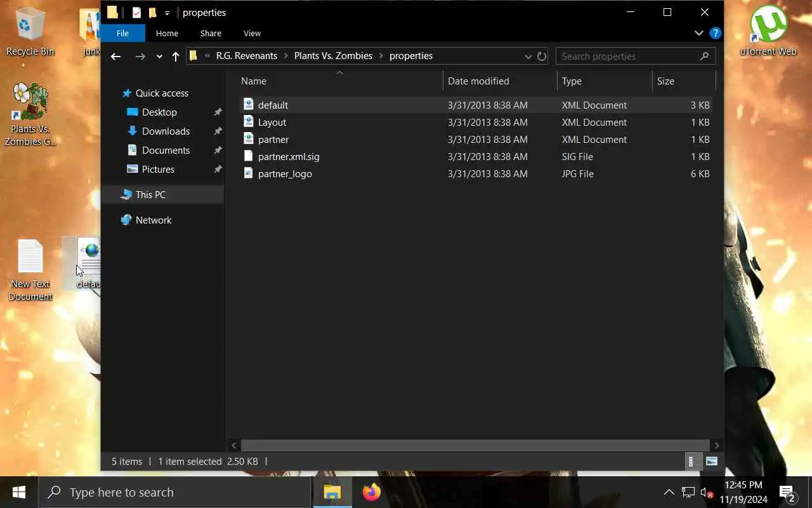Viewport: 812px width, 508px height.
Task: Open the File menu tab
Action: [122, 33]
